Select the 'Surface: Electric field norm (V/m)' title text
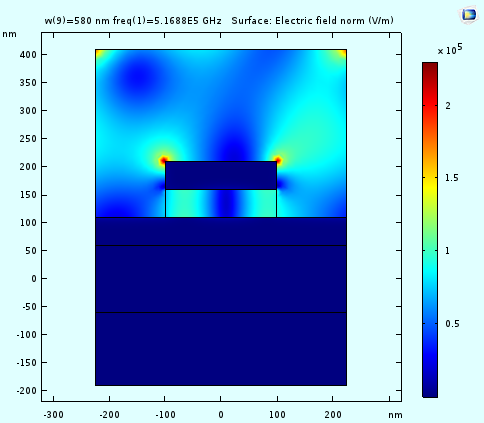Screen dimensions: 484x423 point(312,21)
